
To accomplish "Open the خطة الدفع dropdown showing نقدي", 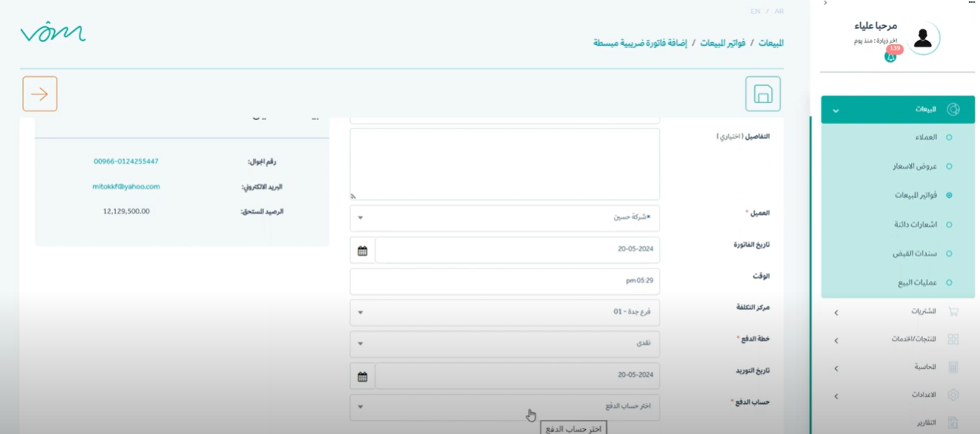I will coord(505,343).
